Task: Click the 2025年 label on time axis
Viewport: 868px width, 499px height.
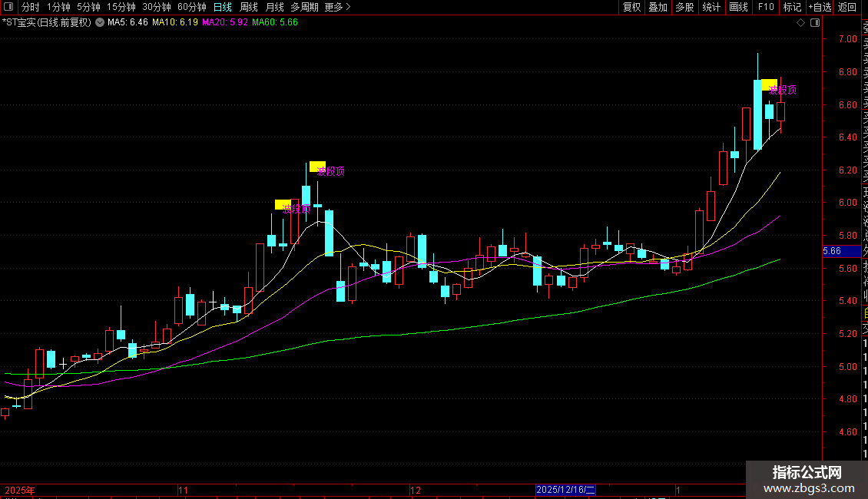Action: [x=20, y=490]
